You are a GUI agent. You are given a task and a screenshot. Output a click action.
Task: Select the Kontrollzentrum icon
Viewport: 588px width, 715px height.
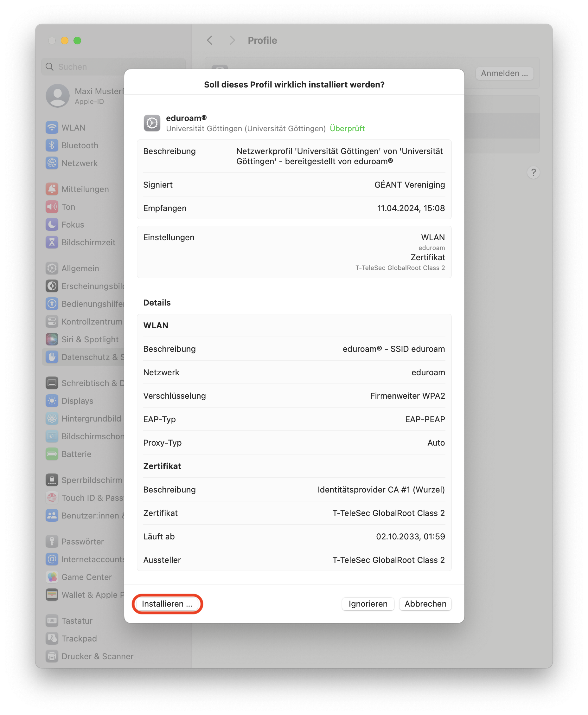click(x=52, y=321)
